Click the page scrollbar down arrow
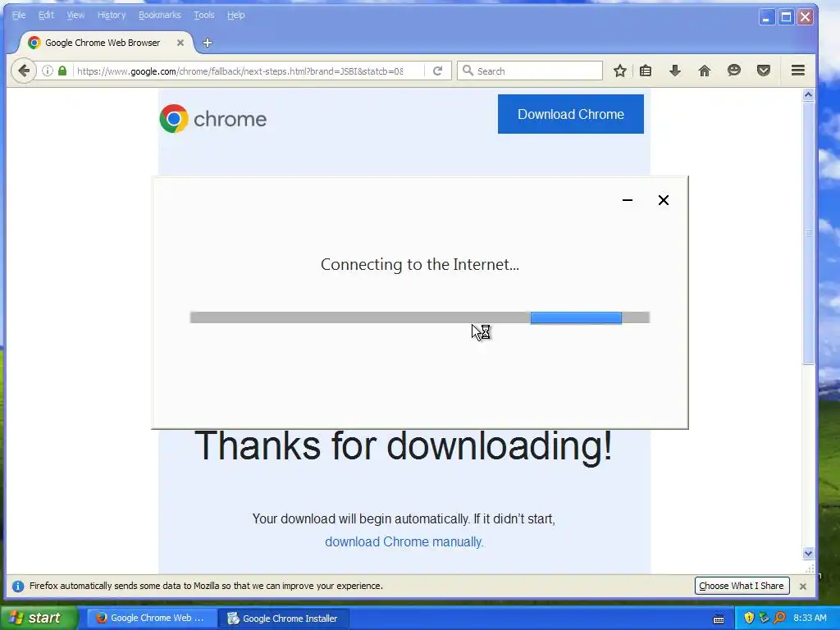Screen dimensions: 840x630 [x=808, y=554]
